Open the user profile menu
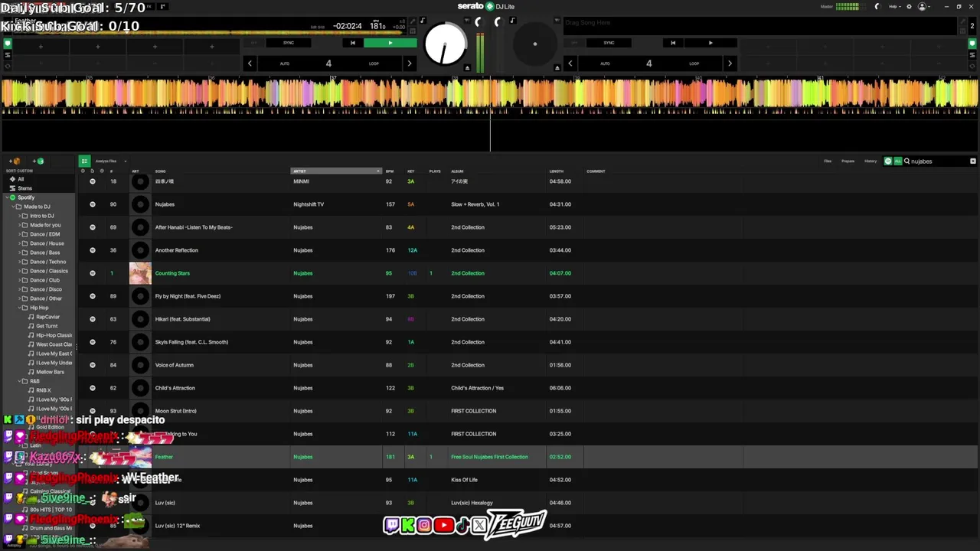 [923, 6]
